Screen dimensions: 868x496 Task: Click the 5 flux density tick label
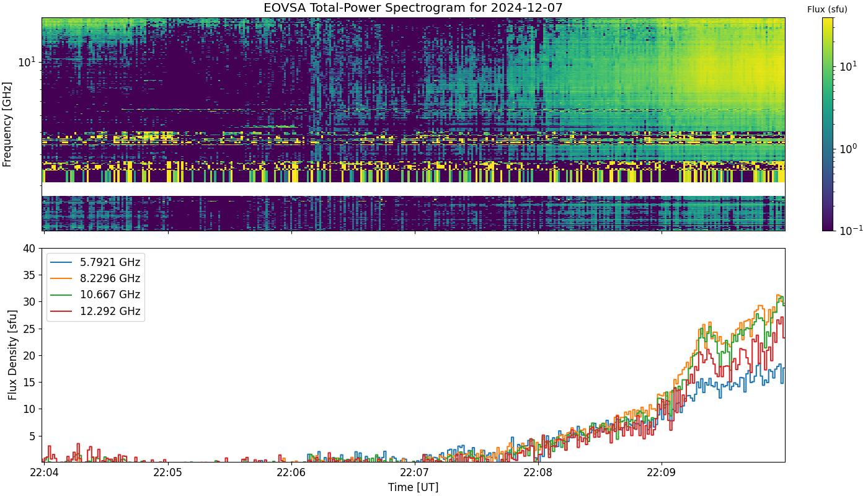[x=32, y=436]
